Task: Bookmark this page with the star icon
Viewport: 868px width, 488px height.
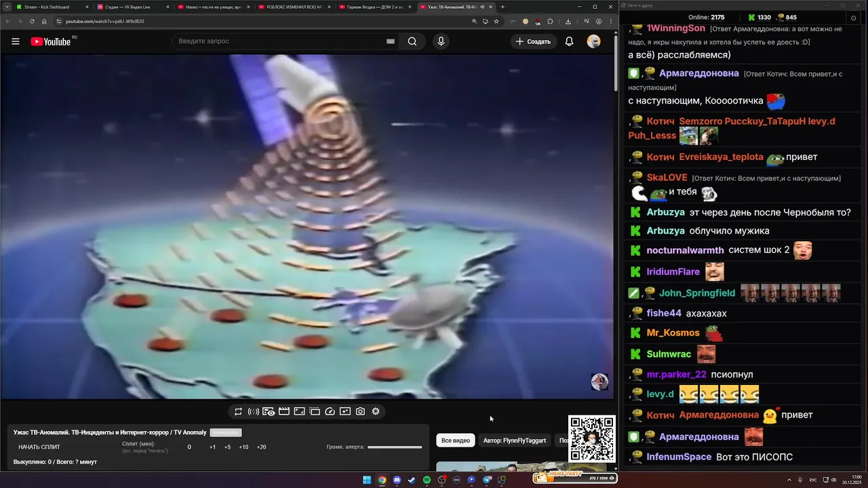Action: tap(496, 21)
